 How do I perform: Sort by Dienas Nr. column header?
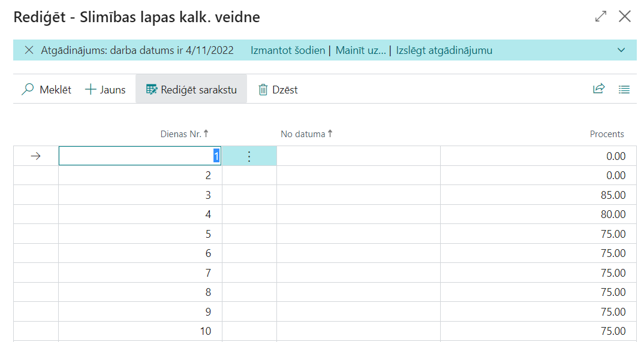pyautogui.click(x=180, y=134)
